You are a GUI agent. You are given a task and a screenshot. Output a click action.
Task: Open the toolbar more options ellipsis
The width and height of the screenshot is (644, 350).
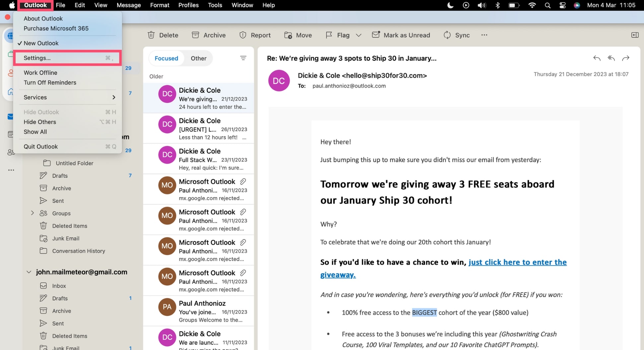click(484, 35)
